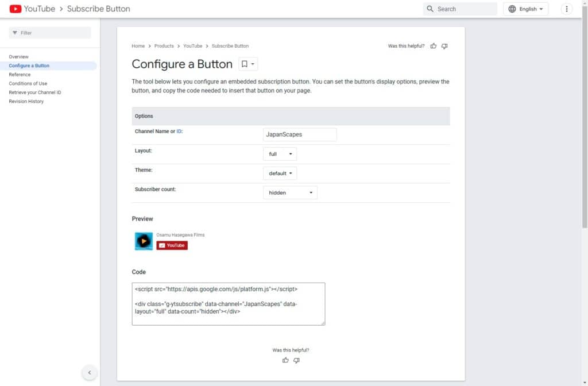Click the ID link in Channel Name row
The height and width of the screenshot is (386, 588).
179,132
